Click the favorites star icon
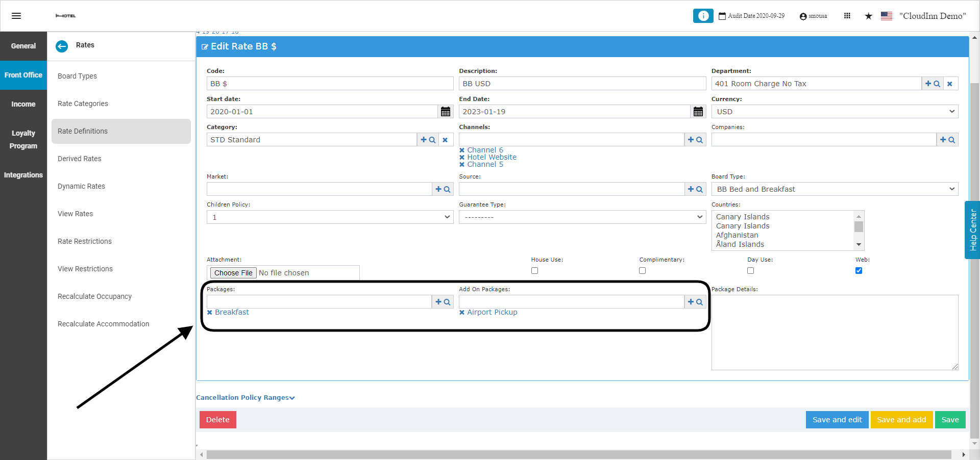 (x=868, y=16)
